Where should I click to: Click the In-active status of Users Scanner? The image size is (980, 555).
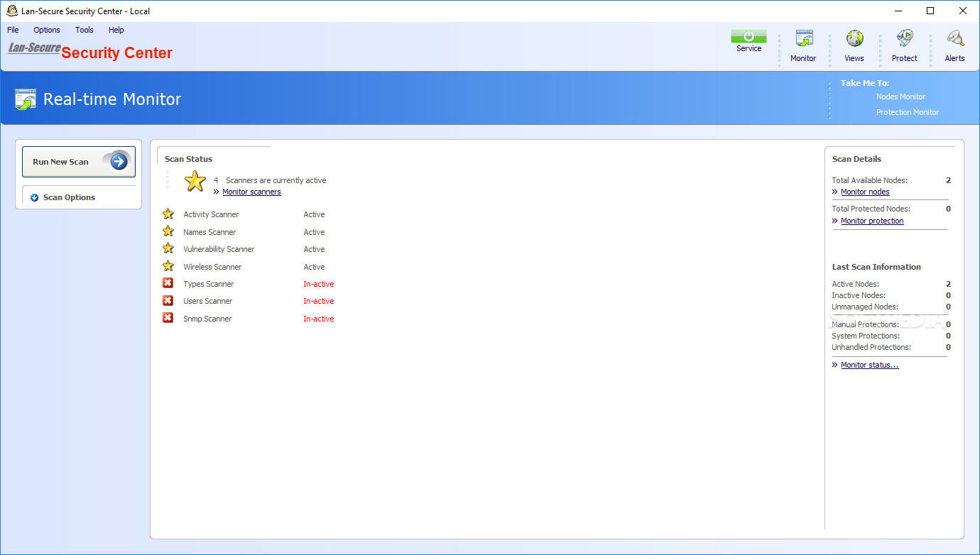point(318,301)
